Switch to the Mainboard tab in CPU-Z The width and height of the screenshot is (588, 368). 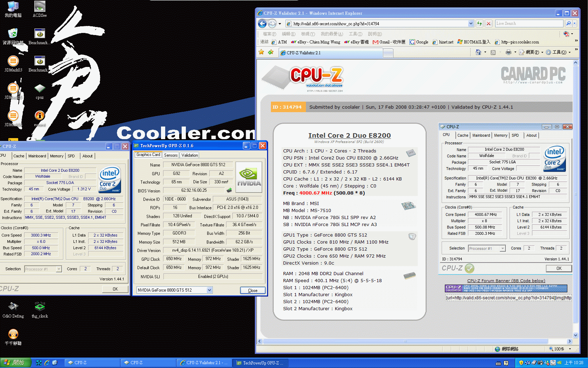click(x=37, y=156)
